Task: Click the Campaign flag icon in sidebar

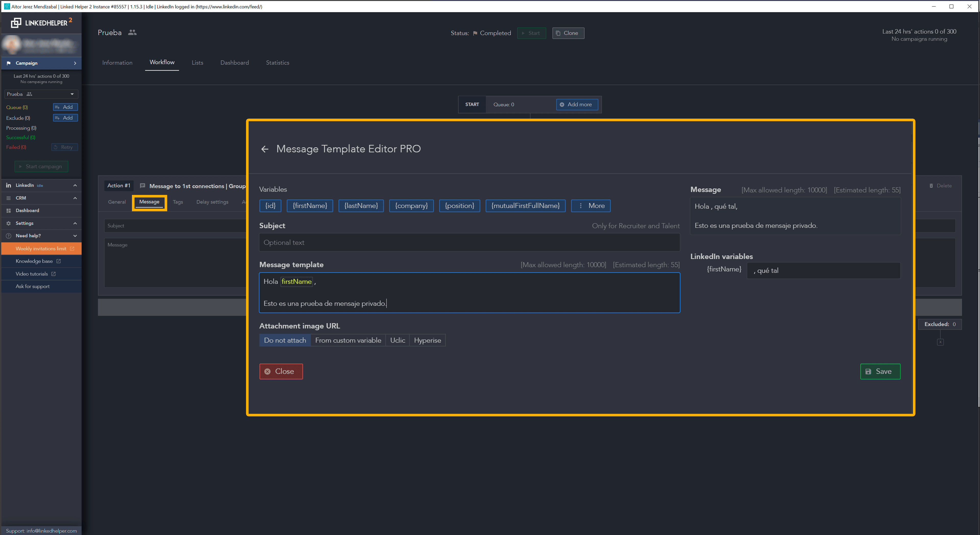Action: 8,63
